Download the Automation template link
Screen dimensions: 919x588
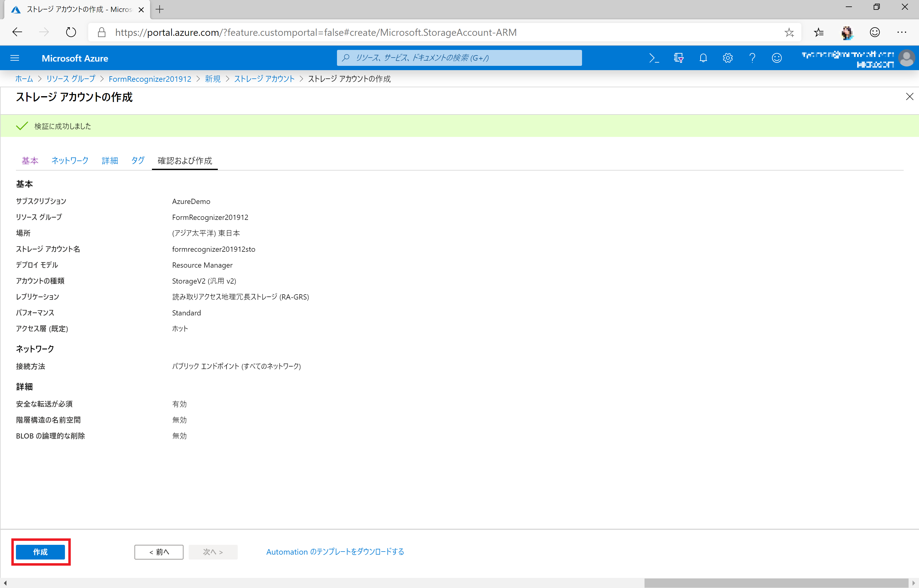335,552
